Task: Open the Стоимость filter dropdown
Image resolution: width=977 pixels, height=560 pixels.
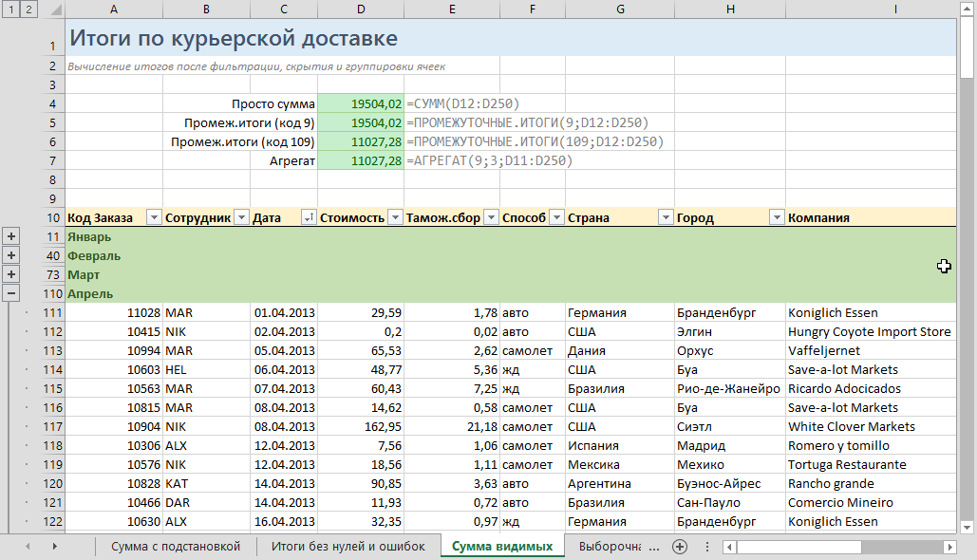Action: [395, 217]
